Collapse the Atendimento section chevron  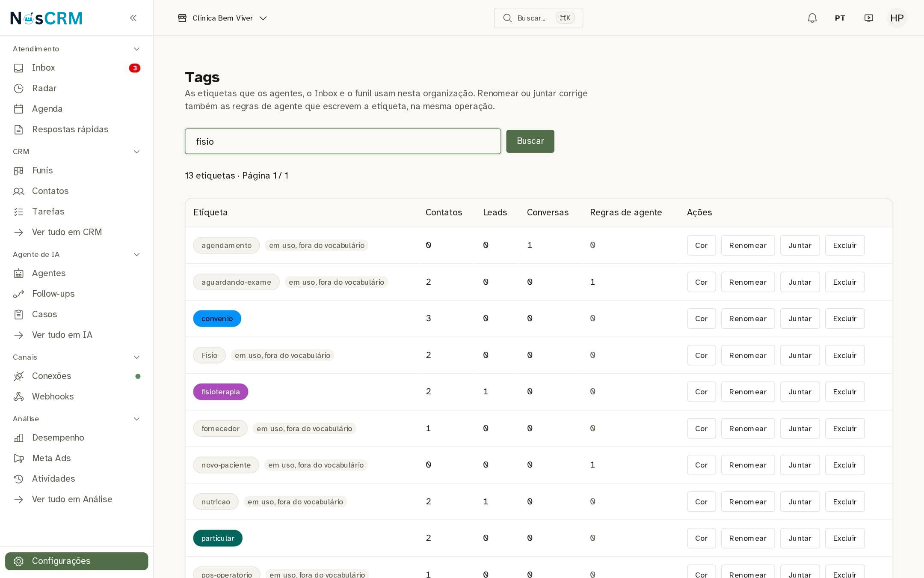pos(136,49)
